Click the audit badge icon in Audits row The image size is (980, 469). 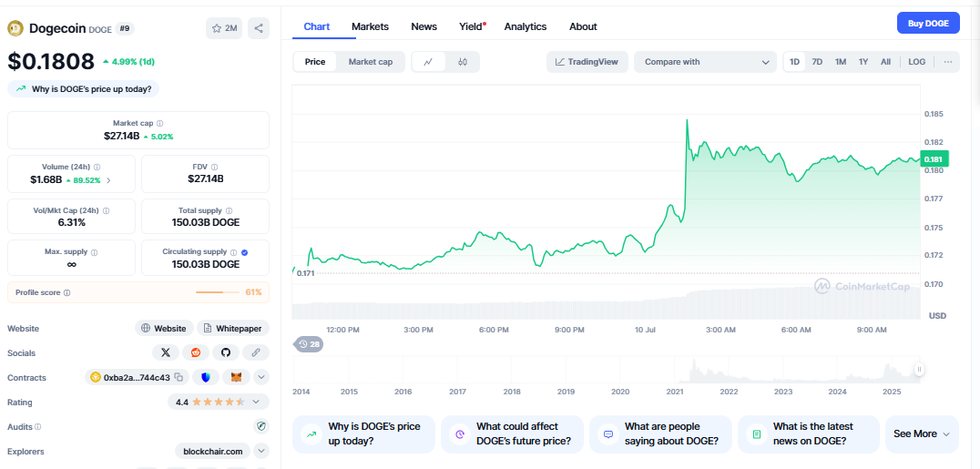pos(261,426)
